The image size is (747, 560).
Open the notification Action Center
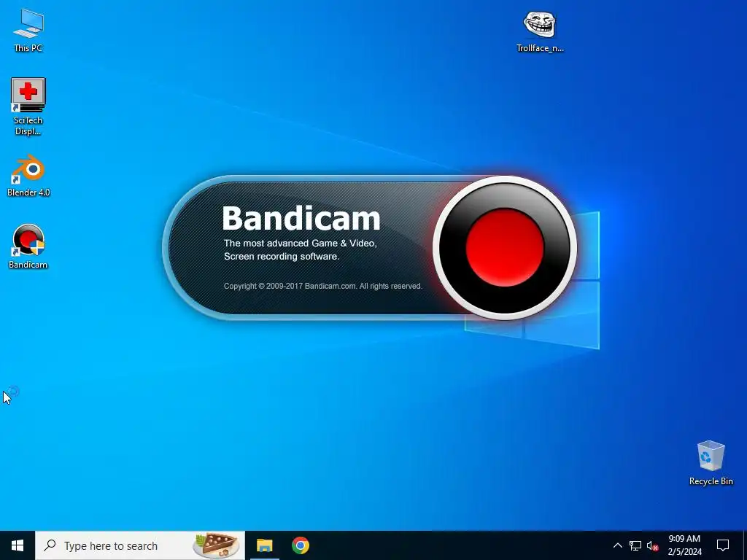723,545
